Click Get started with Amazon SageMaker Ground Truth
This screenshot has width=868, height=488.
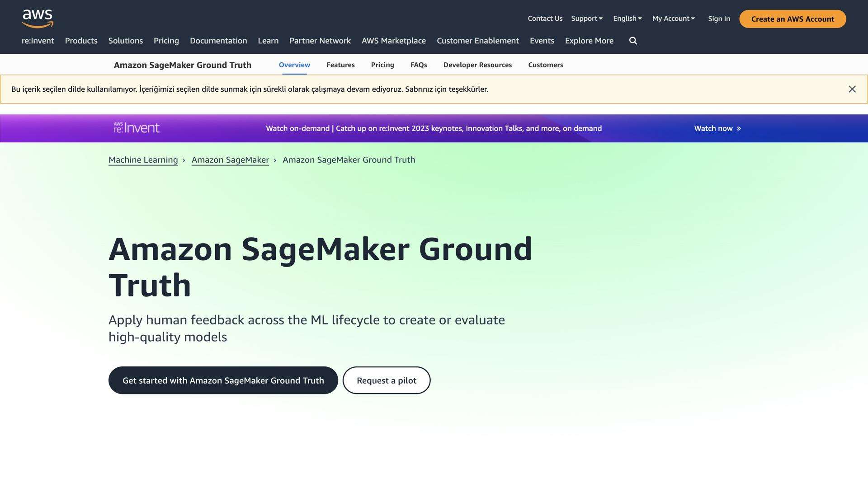(x=223, y=380)
